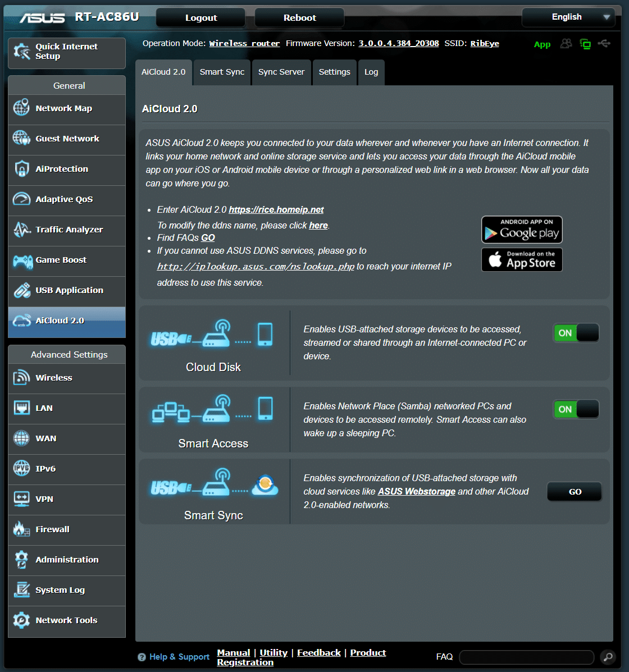Click the AiCloud 2.0 cloud icon
The image size is (629, 672).
click(21, 320)
